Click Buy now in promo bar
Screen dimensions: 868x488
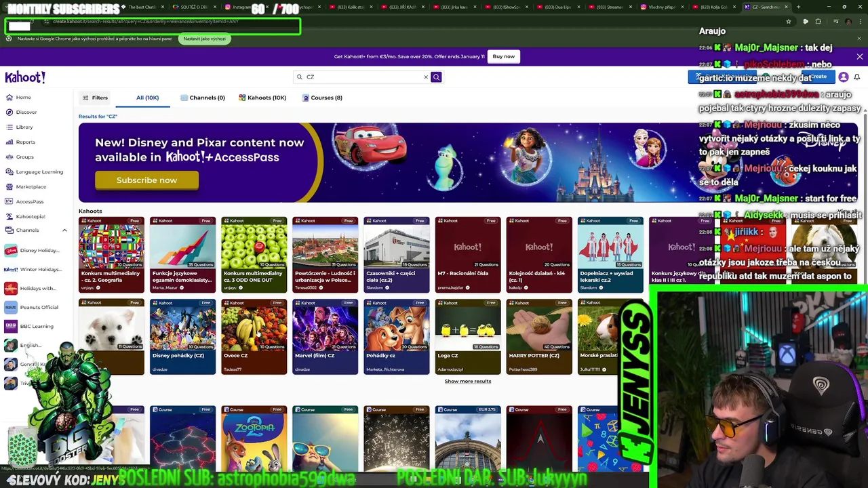503,56
